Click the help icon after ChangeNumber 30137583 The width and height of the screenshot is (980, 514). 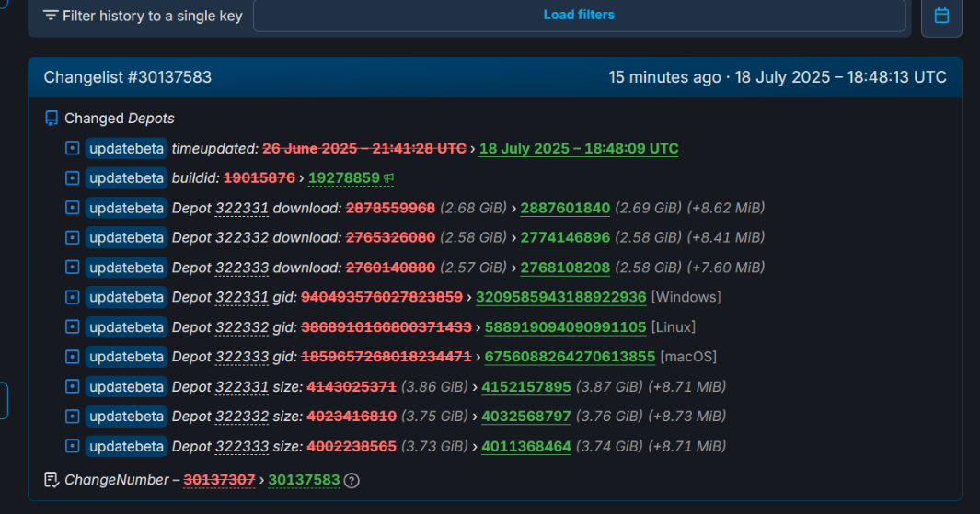click(x=352, y=480)
